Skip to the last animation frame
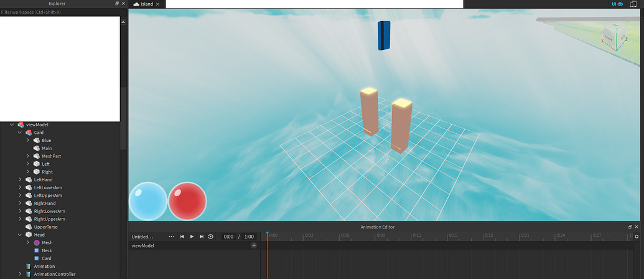The image size is (644, 279). (x=201, y=237)
